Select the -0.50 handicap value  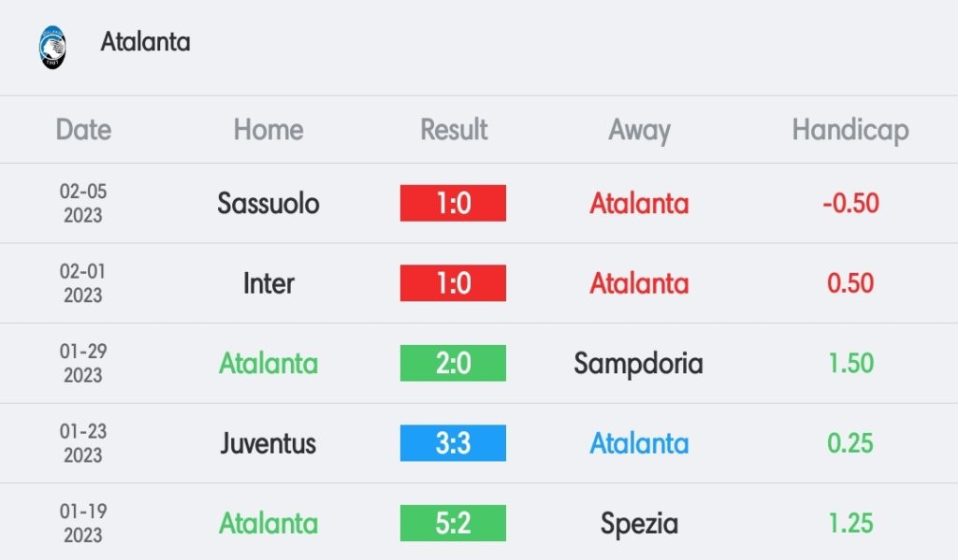point(850,204)
